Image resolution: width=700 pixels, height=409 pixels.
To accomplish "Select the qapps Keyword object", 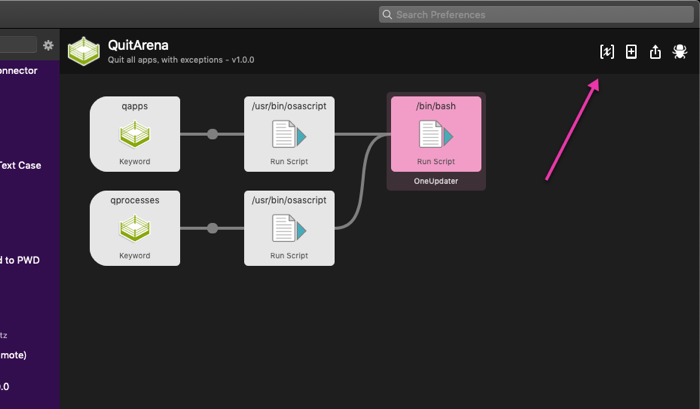I will click(135, 134).
